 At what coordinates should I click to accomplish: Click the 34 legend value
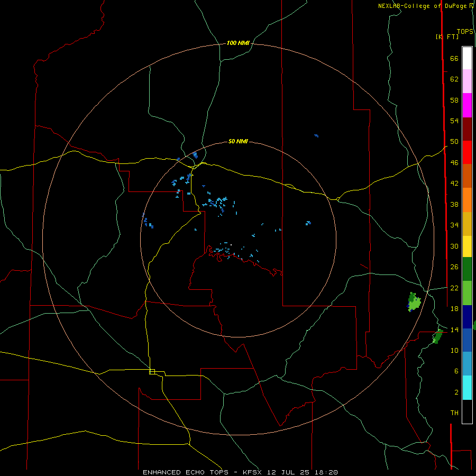coord(454,225)
